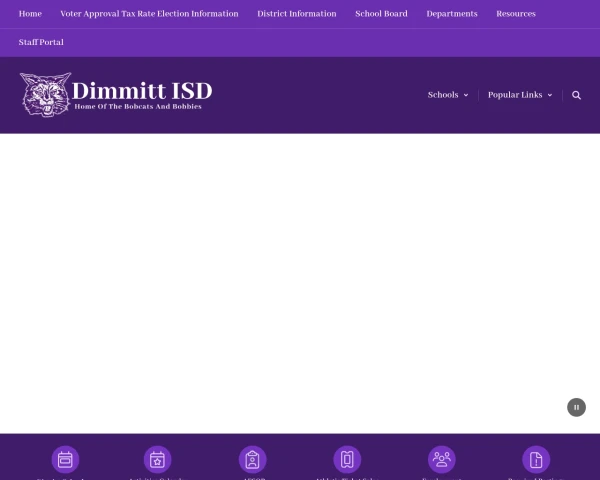This screenshot has width=600, height=480.
Task: Click the Dimmitt ISD bobcat logo
Action: (x=45, y=95)
